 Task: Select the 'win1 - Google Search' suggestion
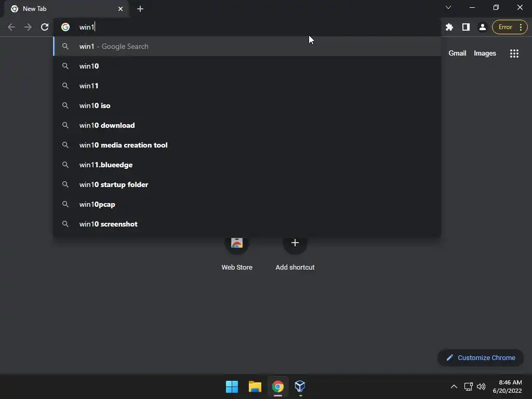click(x=247, y=46)
